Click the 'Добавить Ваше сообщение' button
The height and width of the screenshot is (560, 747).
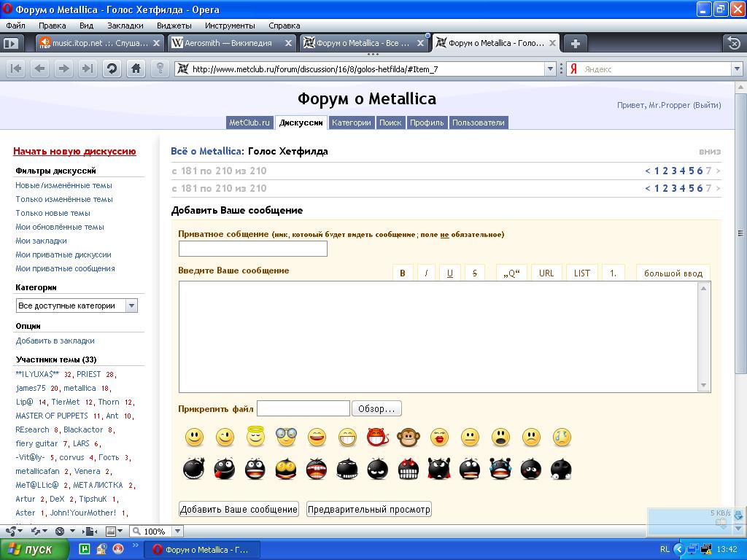tap(239, 510)
